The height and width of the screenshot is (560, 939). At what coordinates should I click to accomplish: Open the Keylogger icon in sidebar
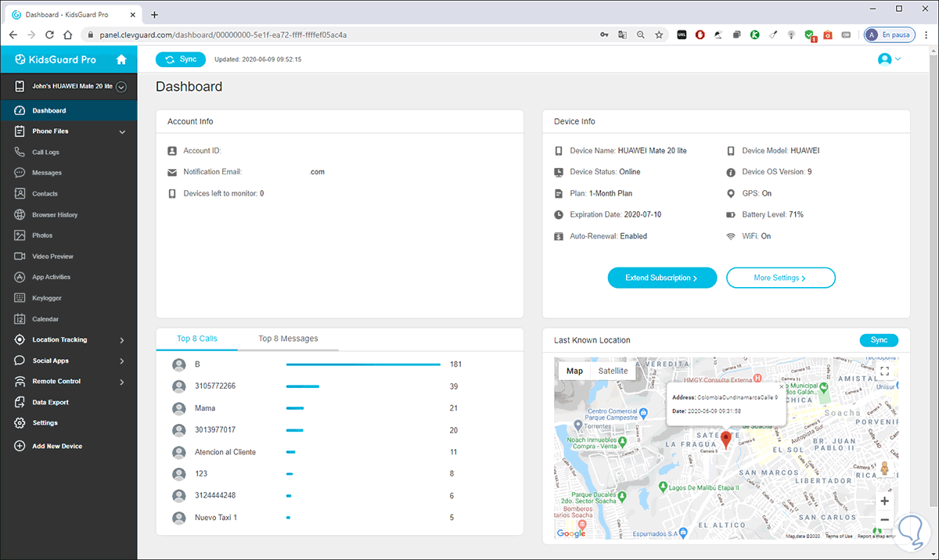point(20,298)
